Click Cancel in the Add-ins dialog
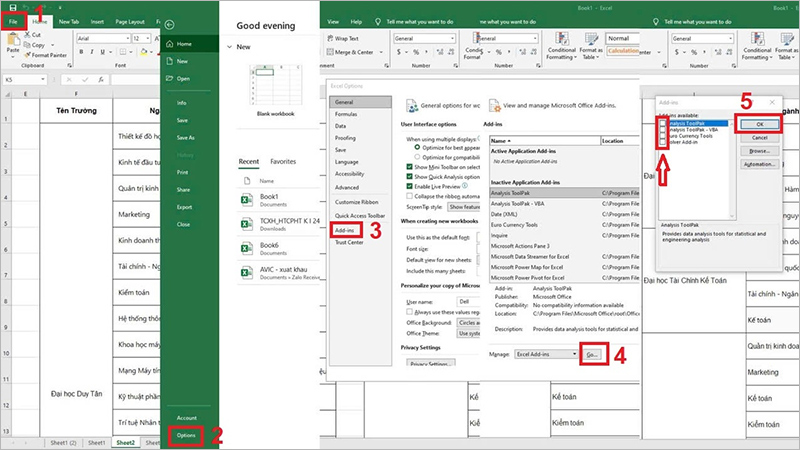Screen dimensions: 800x450 coord(760,138)
